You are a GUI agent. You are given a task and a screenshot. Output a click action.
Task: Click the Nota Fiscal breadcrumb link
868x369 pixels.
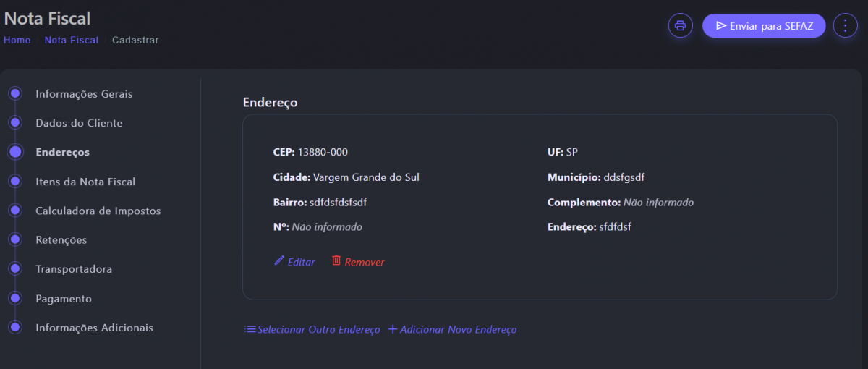(71, 40)
